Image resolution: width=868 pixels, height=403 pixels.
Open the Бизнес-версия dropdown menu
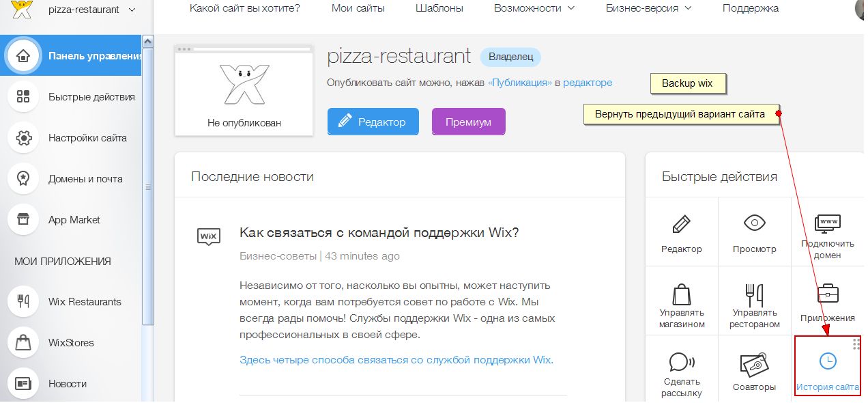click(648, 8)
